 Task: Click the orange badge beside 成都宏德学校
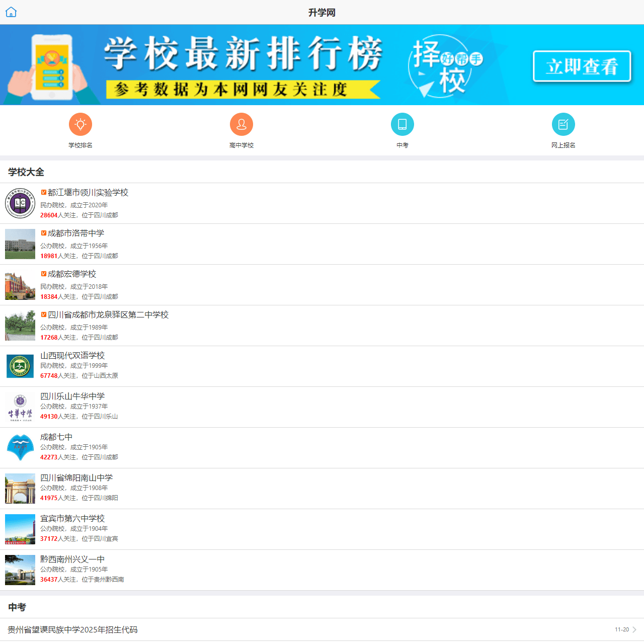(44, 274)
